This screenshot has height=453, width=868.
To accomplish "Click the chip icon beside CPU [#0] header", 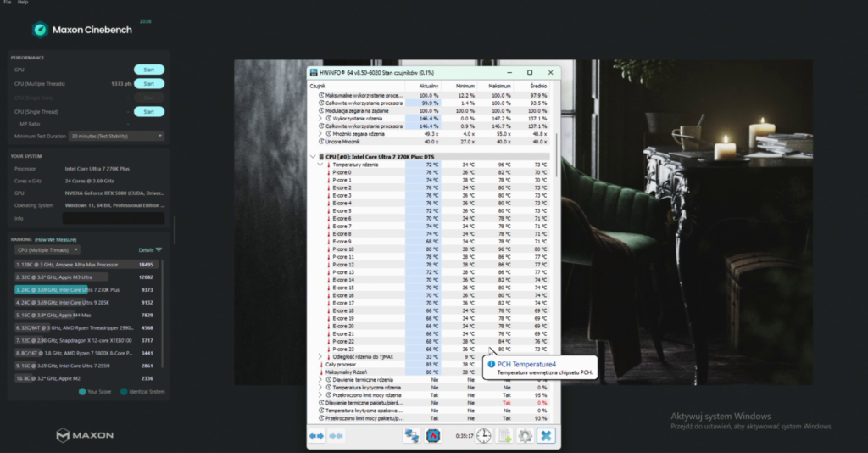I will point(321,157).
